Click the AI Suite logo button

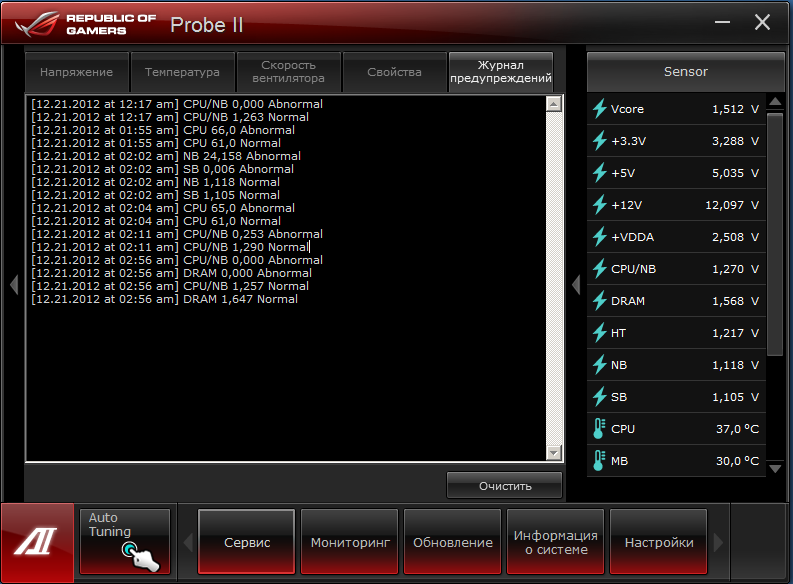pyautogui.click(x=37, y=543)
